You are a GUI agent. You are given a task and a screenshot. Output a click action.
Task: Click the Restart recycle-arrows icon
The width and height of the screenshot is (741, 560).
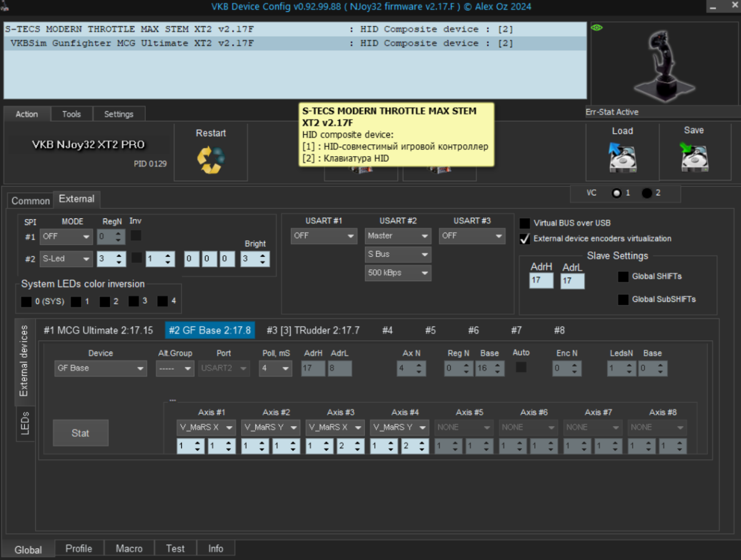click(210, 159)
